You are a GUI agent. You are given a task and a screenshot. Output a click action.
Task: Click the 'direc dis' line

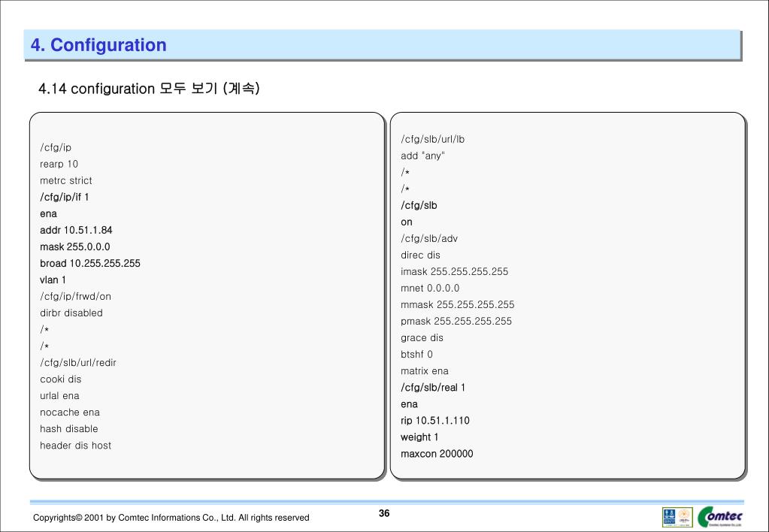(x=420, y=255)
